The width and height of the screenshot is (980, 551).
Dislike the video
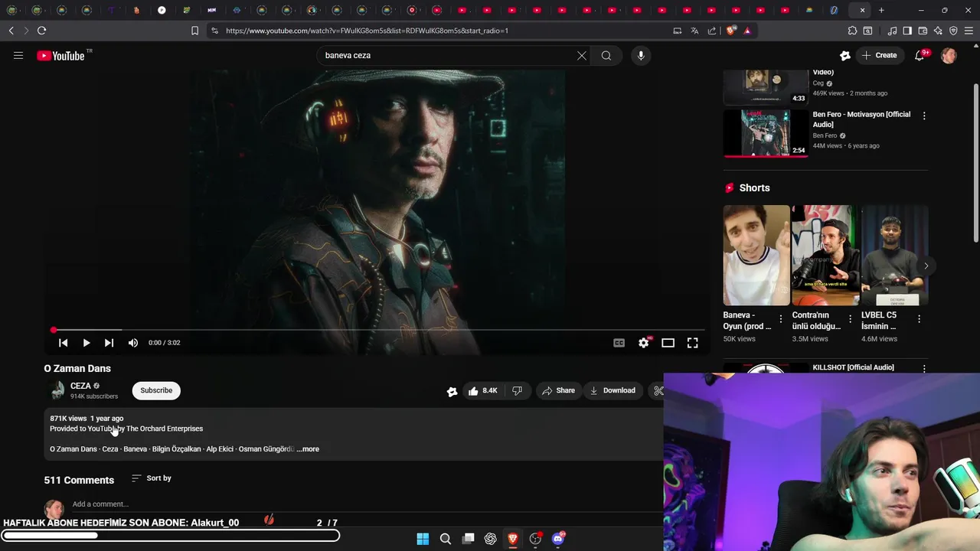click(518, 390)
